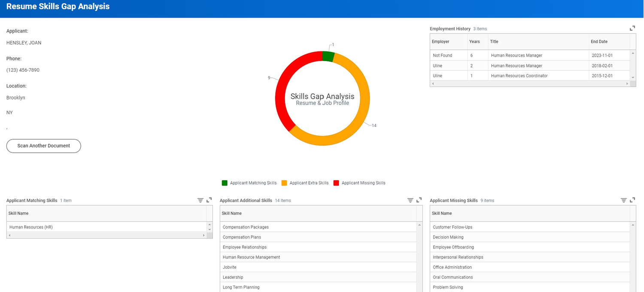Expand the Applicant Additional Skills panel to fullscreen
Screen dimensions: 644x292
pos(419,200)
